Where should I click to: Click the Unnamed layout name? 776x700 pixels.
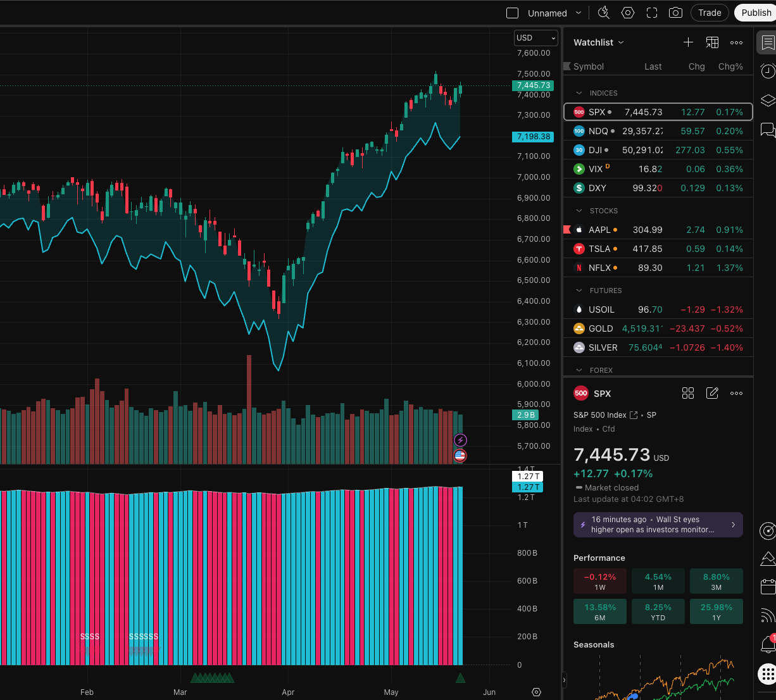point(548,13)
